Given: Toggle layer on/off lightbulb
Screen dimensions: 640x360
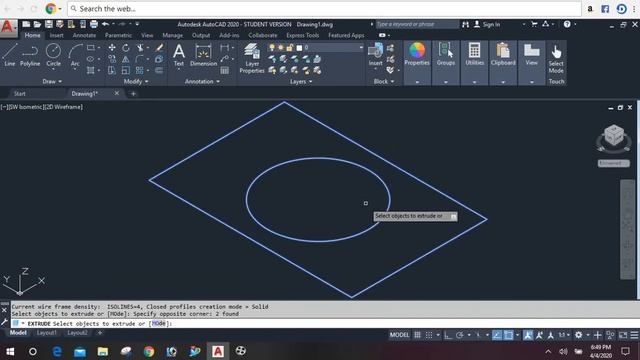Looking at the screenshot, I should pos(272,48).
